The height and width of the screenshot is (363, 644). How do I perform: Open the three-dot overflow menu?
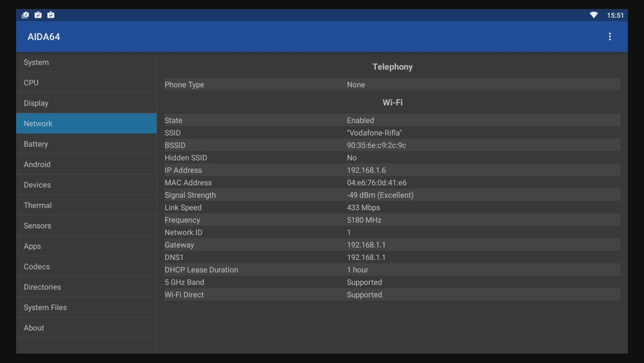tap(609, 37)
